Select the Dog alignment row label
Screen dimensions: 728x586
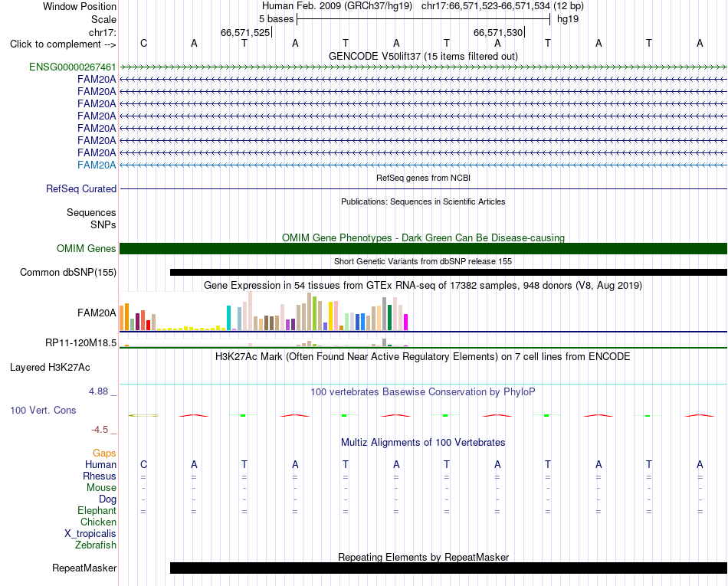tap(107, 499)
